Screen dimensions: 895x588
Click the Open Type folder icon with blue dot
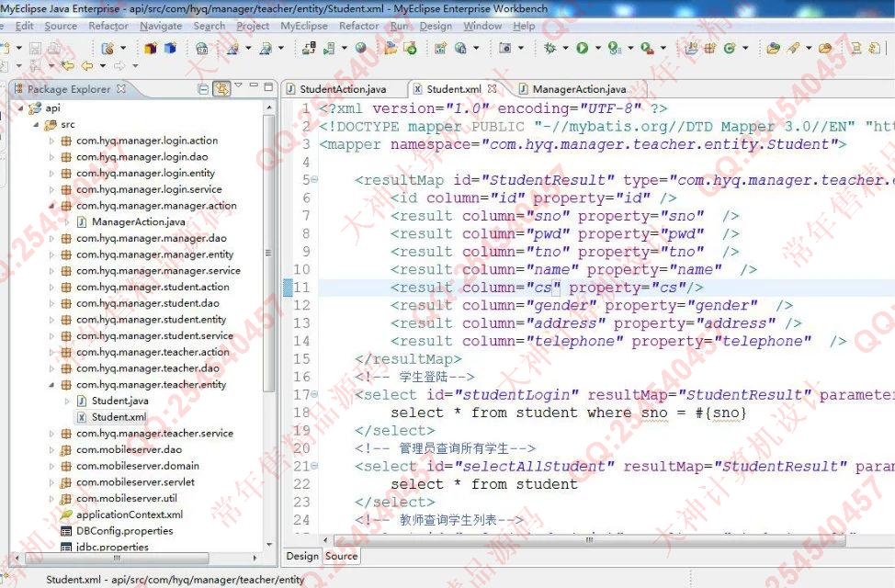pyautogui.click(x=774, y=49)
